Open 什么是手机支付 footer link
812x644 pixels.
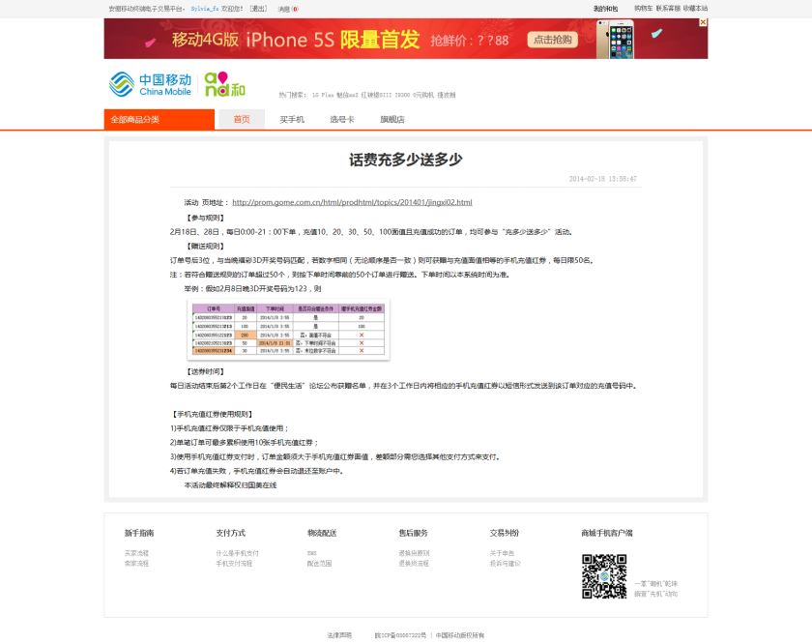pos(237,553)
